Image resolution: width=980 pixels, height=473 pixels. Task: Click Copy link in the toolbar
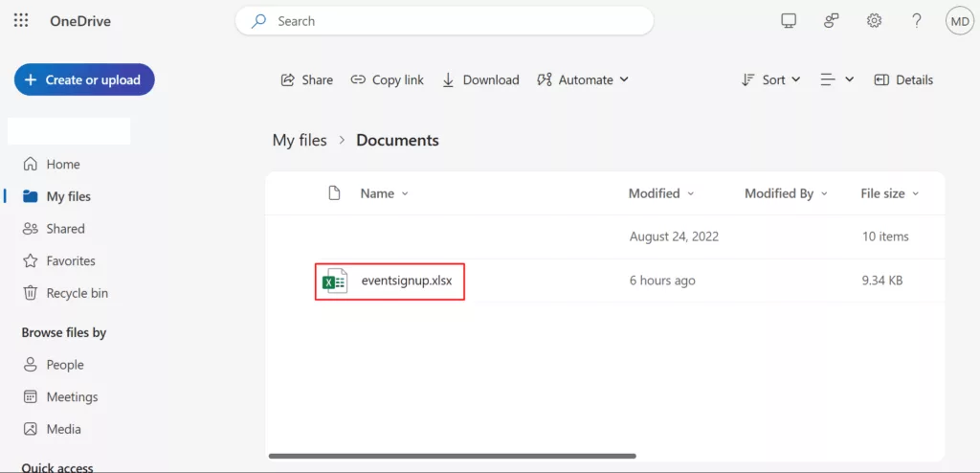pyautogui.click(x=387, y=80)
